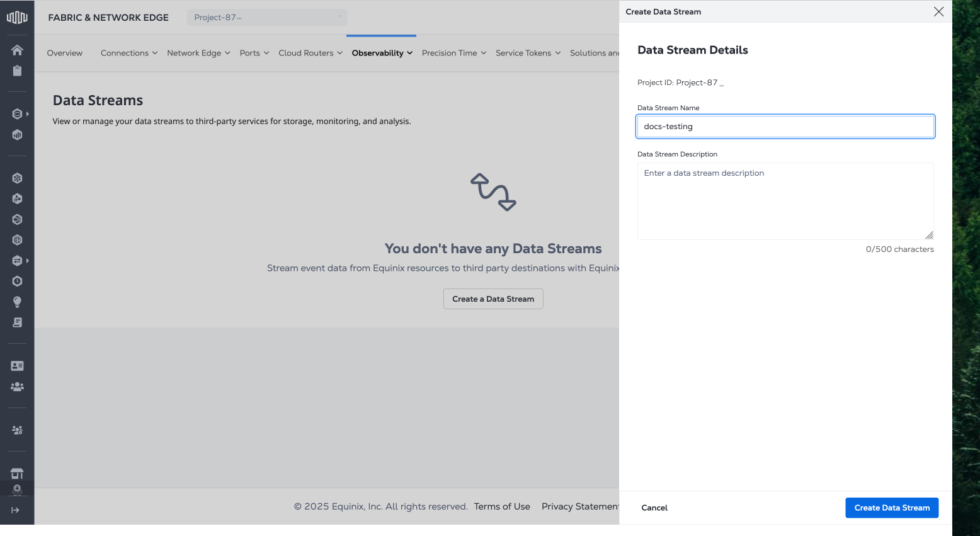Open the users group icon in sidebar
980x536 pixels.
click(x=17, y=387)
